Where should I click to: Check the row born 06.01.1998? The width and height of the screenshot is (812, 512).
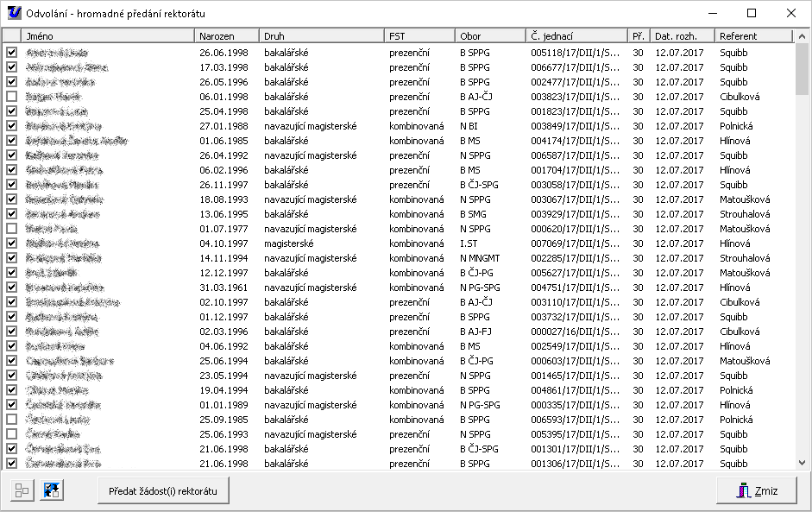(x=11, y=97)
